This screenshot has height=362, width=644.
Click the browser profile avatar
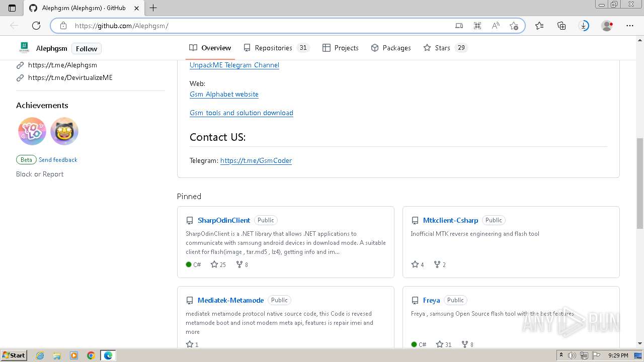click(607, 26)
